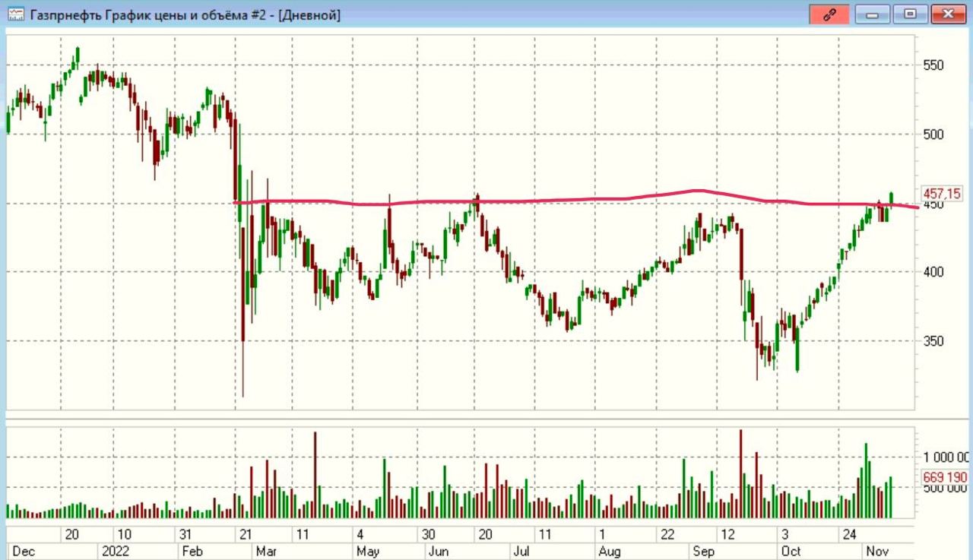Click the May month label

(368, 551)
